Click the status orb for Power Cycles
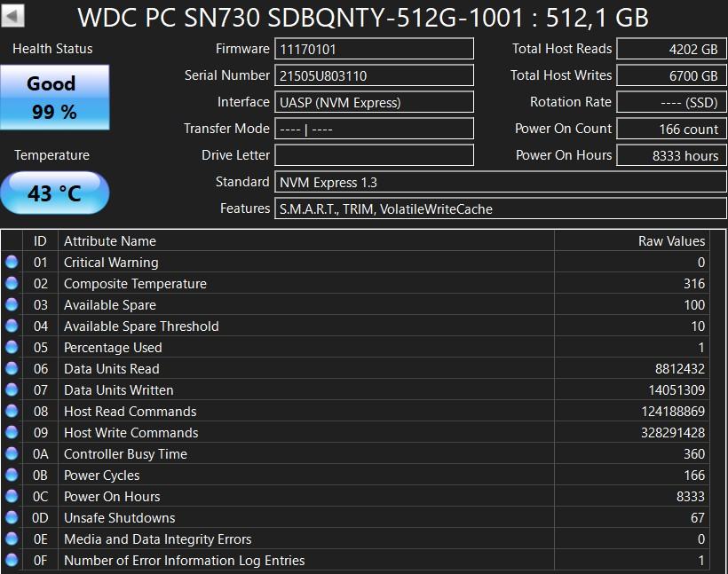728x574 pixels. click(12, 476)
